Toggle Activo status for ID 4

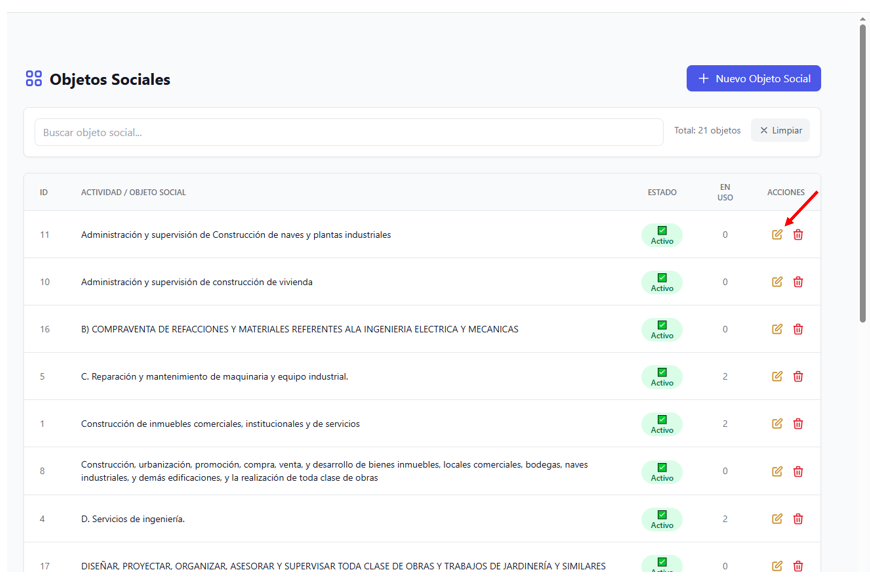point(662,519)
